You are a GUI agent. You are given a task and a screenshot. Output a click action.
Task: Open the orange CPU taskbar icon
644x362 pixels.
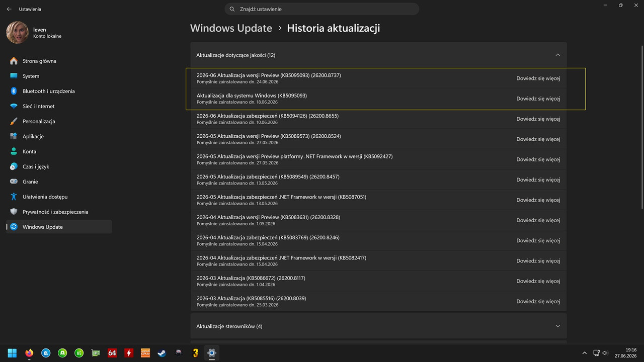[145, 353]
